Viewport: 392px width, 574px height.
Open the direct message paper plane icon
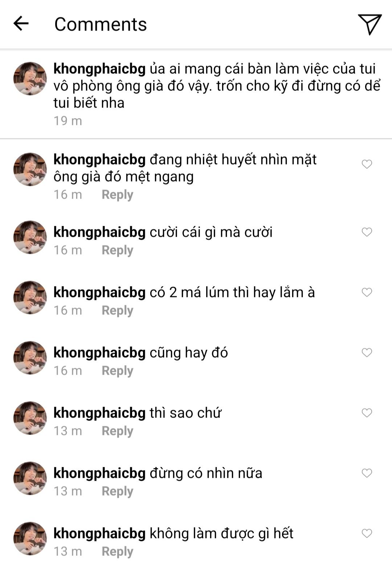(x=369, y=24)
